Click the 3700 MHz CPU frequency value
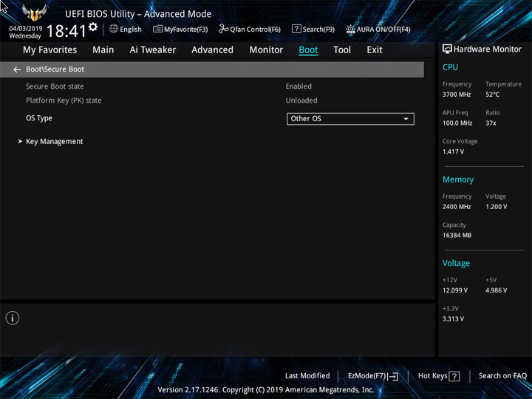 click(x=457, y=95)
